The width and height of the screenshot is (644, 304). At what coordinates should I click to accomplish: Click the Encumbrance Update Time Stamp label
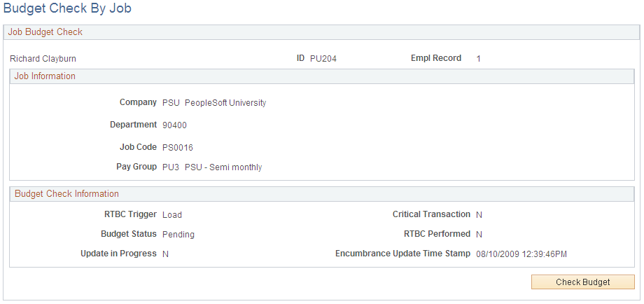click(403, 254)
